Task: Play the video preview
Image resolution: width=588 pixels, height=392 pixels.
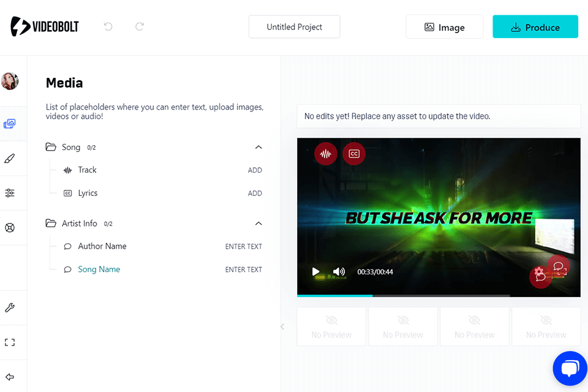Action: pos(316,271)
